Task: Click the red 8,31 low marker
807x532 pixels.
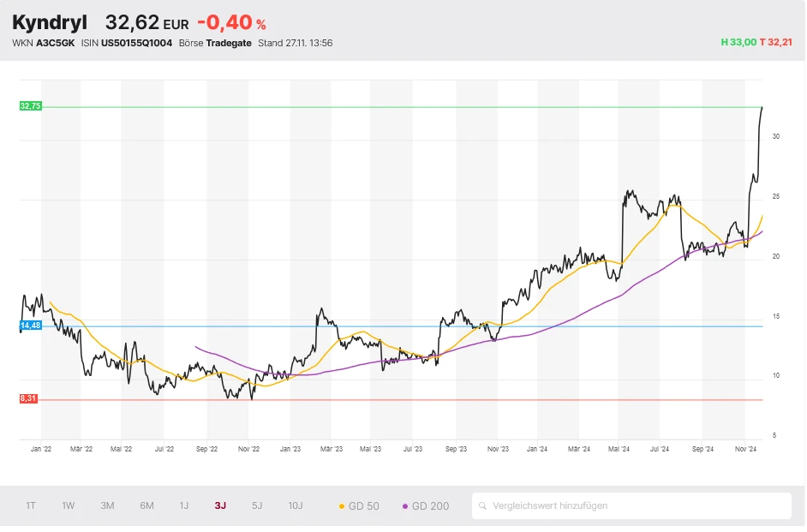Action: (30, 399)
